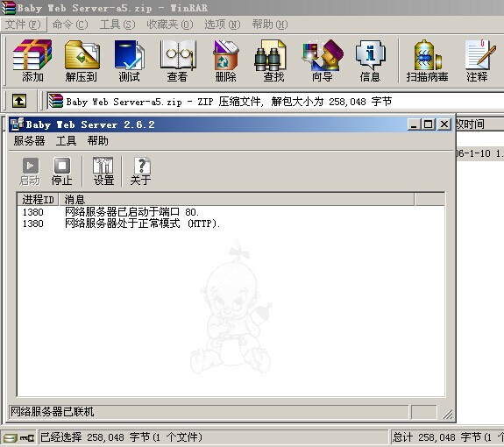Click the resize grip of Baby Web Server
Image resolution: width=504 pixels, height=447 pixels.
pos(447,415)
